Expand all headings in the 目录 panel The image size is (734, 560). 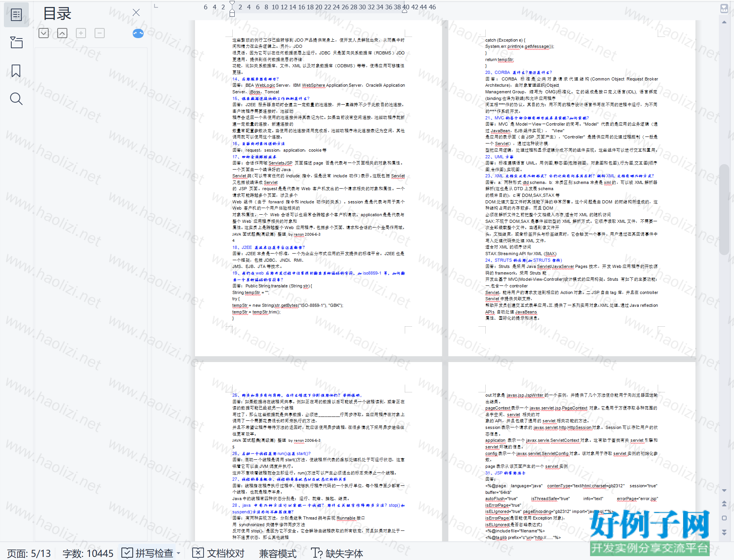pos(44,33)
